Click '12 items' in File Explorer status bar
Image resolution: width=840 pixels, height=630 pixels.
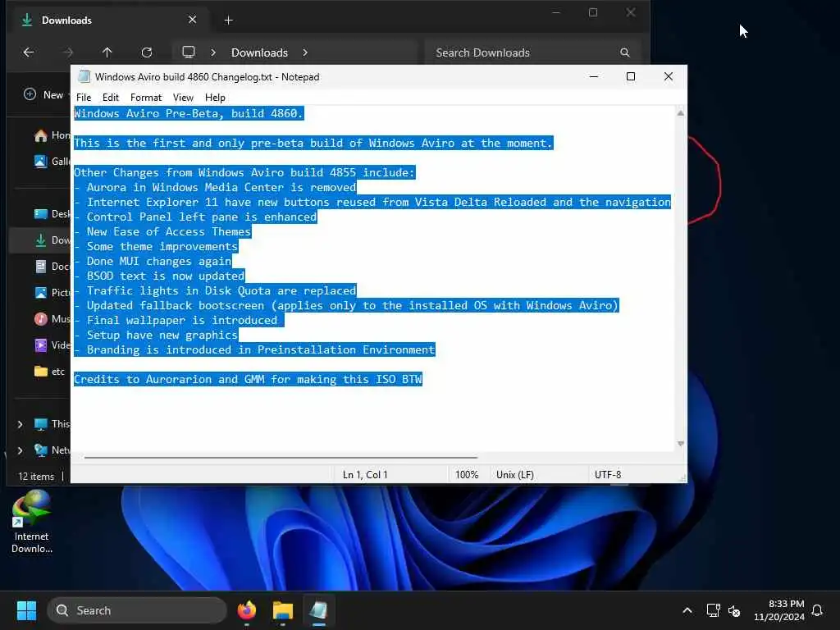coord(36,477)
